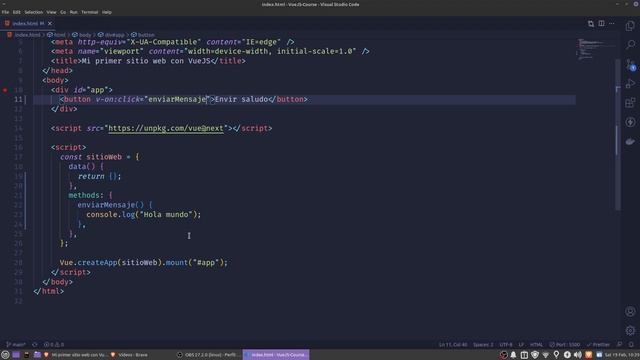The width and height of the screenshot is (640, 360).
Task: Change the HTML language mode
Action: 536,344
